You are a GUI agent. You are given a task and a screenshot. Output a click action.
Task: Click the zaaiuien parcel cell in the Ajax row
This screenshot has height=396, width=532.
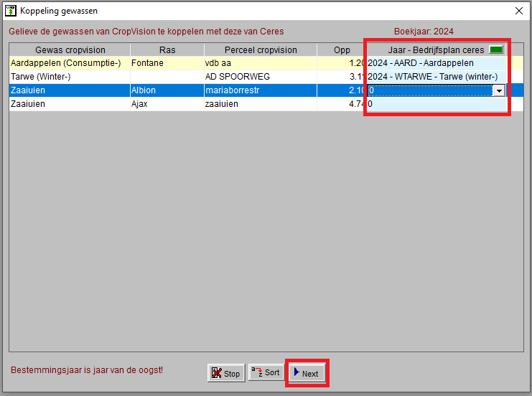coord(261,104)
